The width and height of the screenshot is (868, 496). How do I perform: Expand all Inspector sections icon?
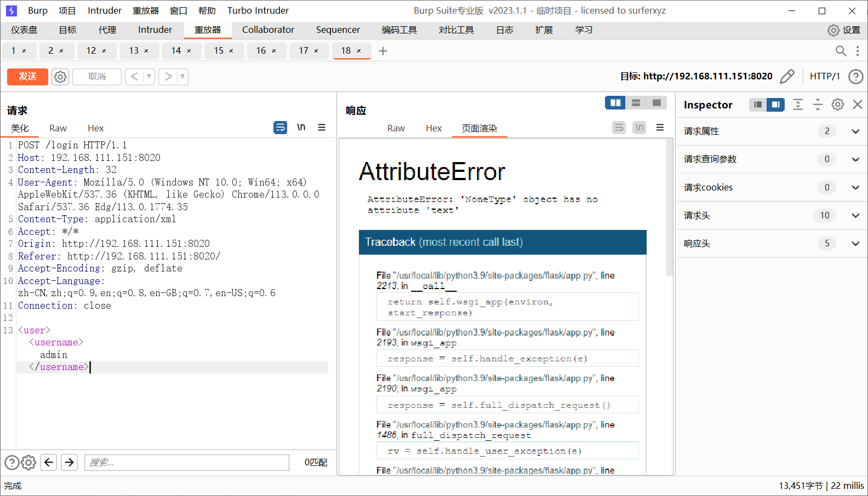tap(798, 105)
